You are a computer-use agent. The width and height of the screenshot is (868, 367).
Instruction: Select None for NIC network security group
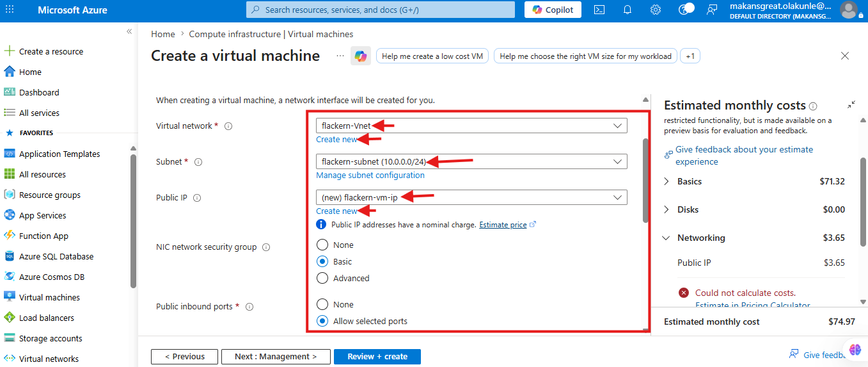pos(322,245)
